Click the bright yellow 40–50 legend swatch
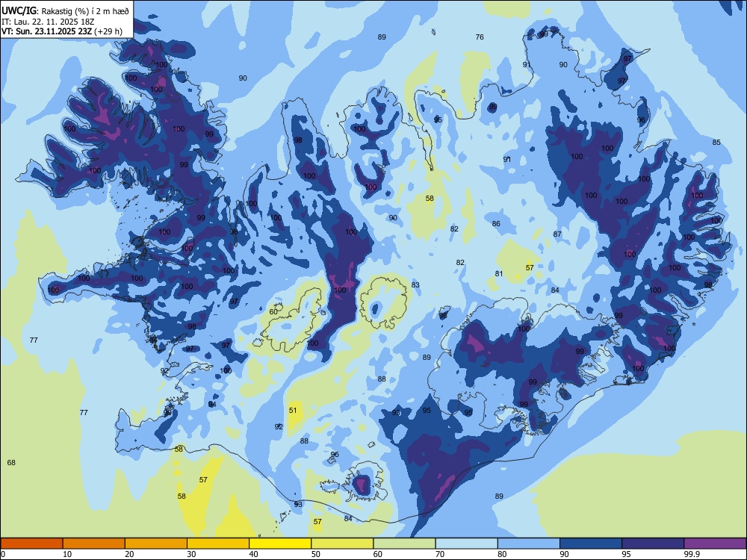The width and height of the screenshot is (747, 560). coord(280,544)
